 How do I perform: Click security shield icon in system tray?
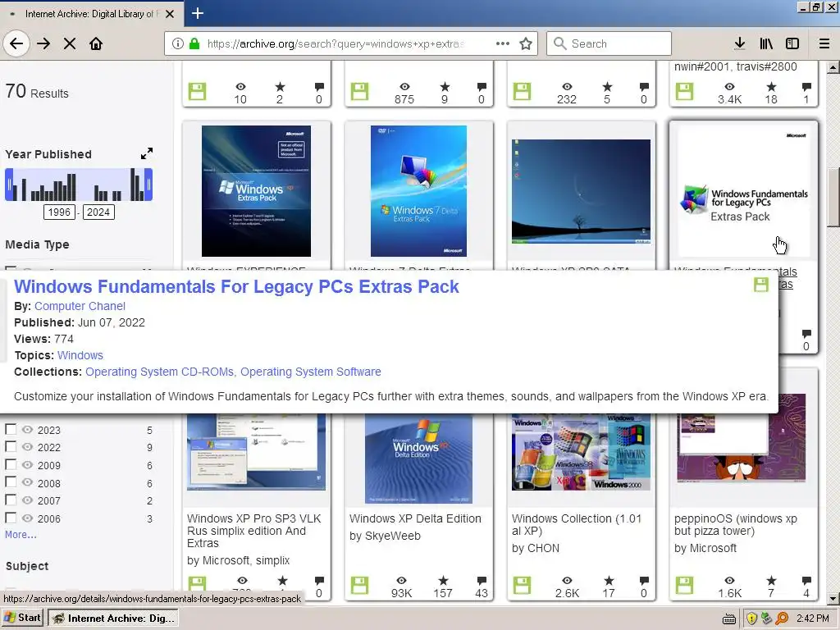tap(751, 619)
